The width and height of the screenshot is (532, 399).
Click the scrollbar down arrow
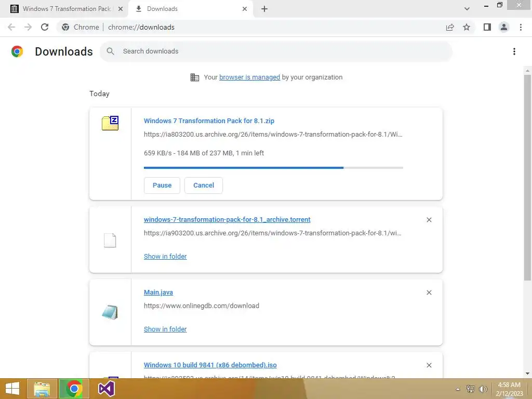[527, 374]
